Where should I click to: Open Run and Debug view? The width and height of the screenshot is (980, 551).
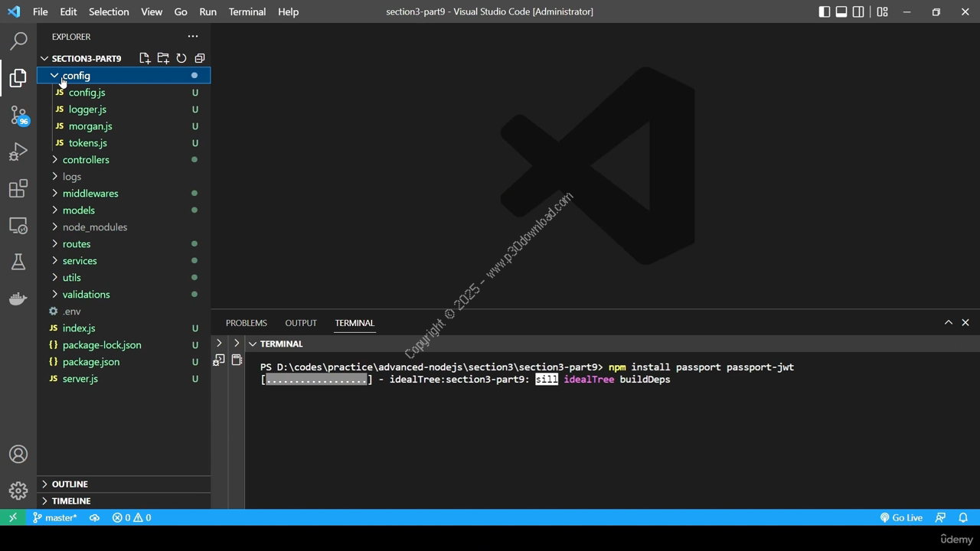tap(18, 152)
